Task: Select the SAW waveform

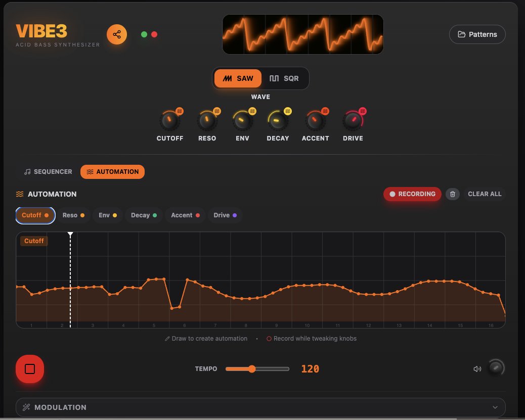Action: tap(238, 78)
